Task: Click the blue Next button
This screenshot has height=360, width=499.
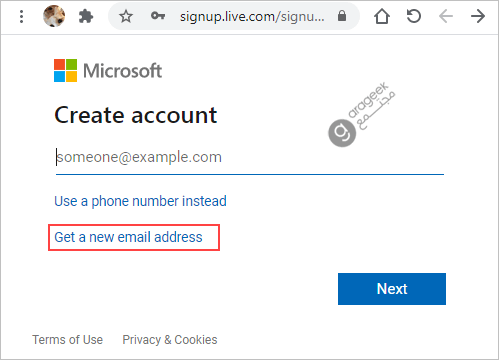Action: pos(392,289)
